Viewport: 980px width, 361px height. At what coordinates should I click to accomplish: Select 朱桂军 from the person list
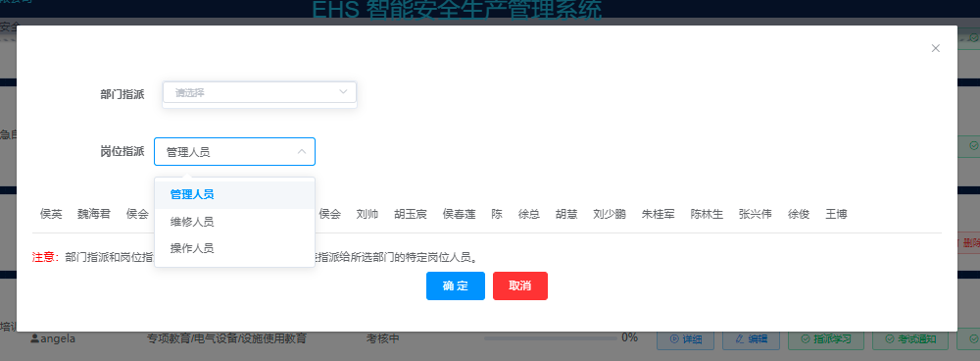tap(659, 215)
